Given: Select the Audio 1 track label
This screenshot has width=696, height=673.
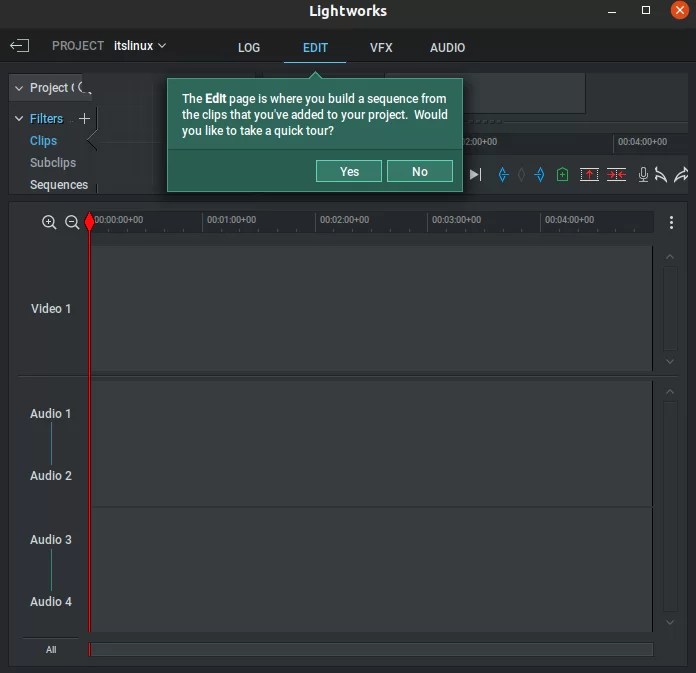Looking at the screenshot, I should [51, 414].
